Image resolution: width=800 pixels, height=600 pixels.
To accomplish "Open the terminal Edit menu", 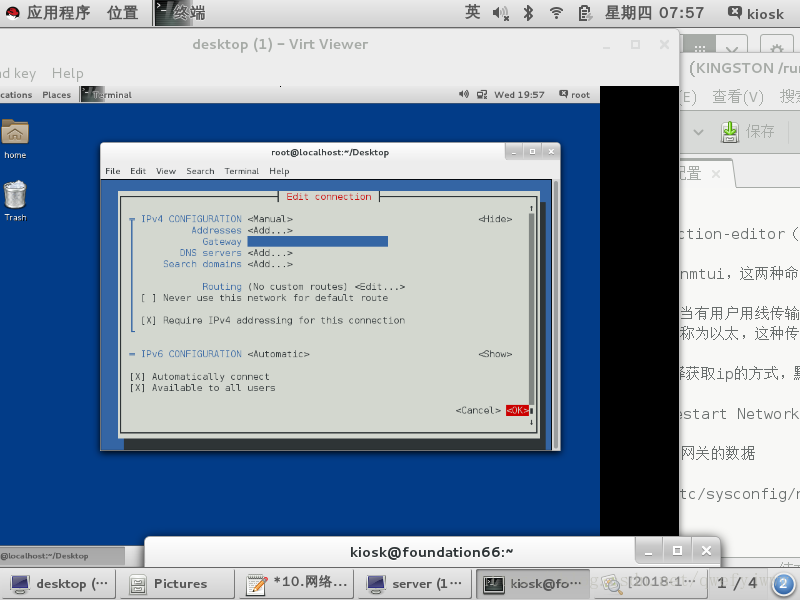I will point(138,171).
